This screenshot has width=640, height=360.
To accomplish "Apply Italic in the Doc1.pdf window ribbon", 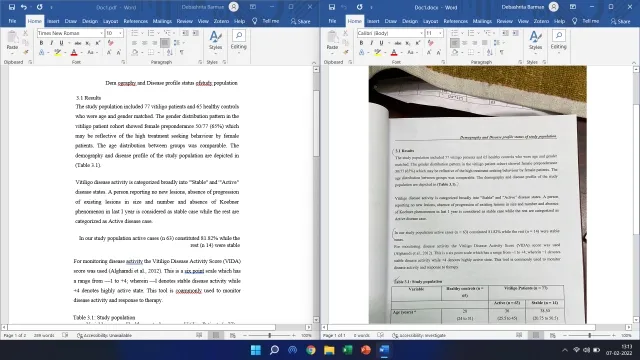I will (51, 43).
